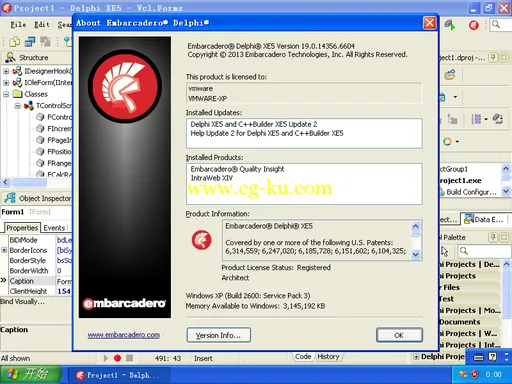This screenshot has height=384, width=512.
Task: Select Project1.exe in Project Manager
Action: 460,181
